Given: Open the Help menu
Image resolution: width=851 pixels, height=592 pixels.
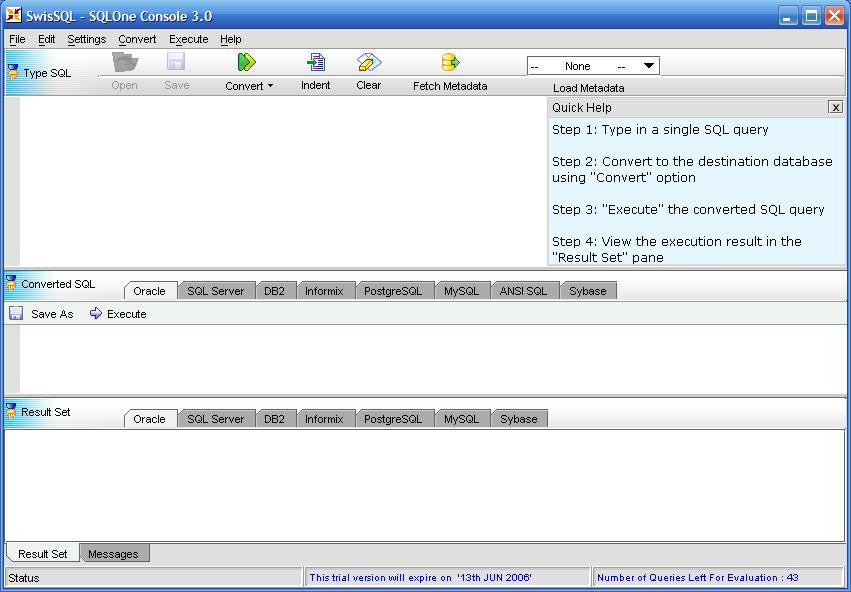Looking at the screenshot, I should click(x=231, y=39).
